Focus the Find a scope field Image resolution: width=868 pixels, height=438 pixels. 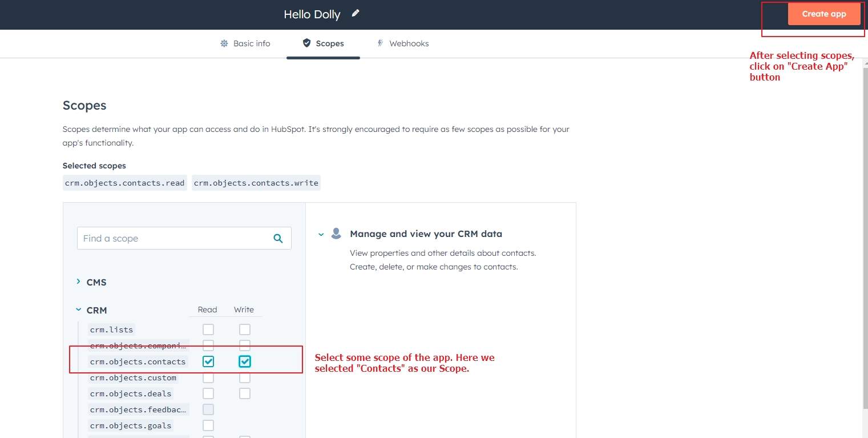click(x=184, y=238)
